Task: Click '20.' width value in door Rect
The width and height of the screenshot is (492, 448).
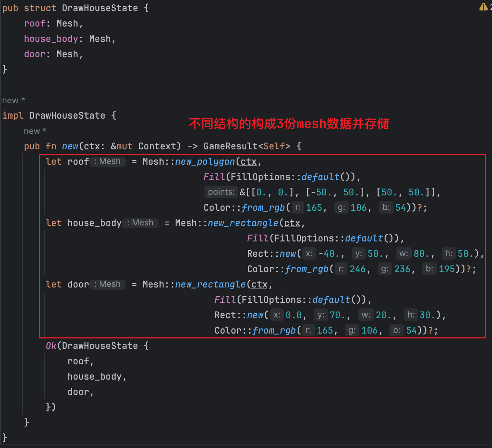Action: point(383,315)
